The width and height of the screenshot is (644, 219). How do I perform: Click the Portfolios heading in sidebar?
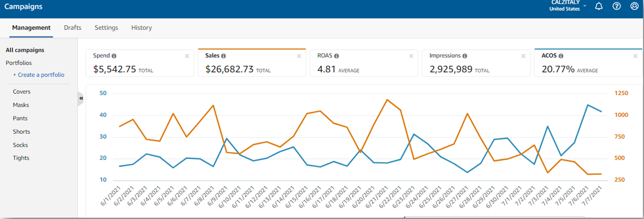click(x=19, y=63)
